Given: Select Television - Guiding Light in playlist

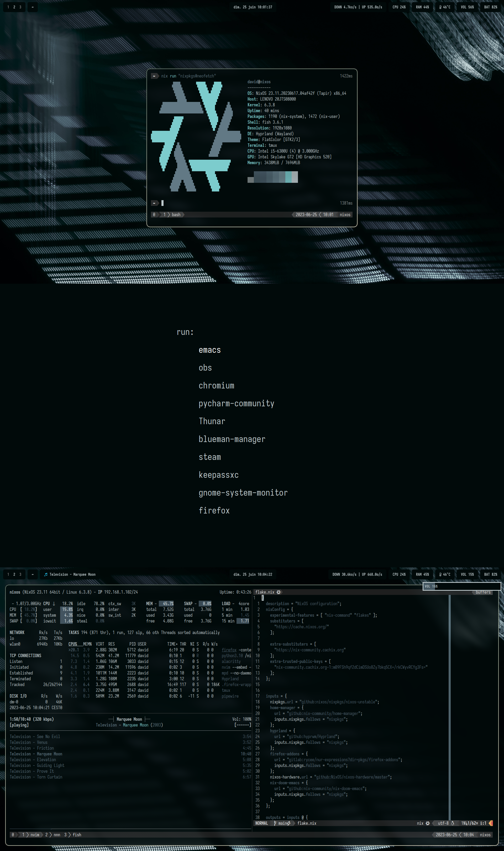Looking at the screenshot, I should 130,765.
